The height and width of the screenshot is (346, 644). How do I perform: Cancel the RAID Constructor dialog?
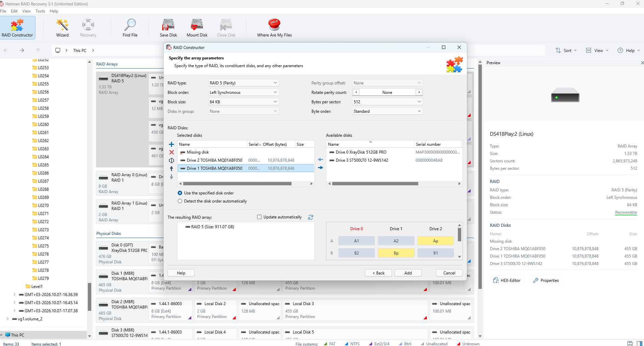tap(449, 273)
